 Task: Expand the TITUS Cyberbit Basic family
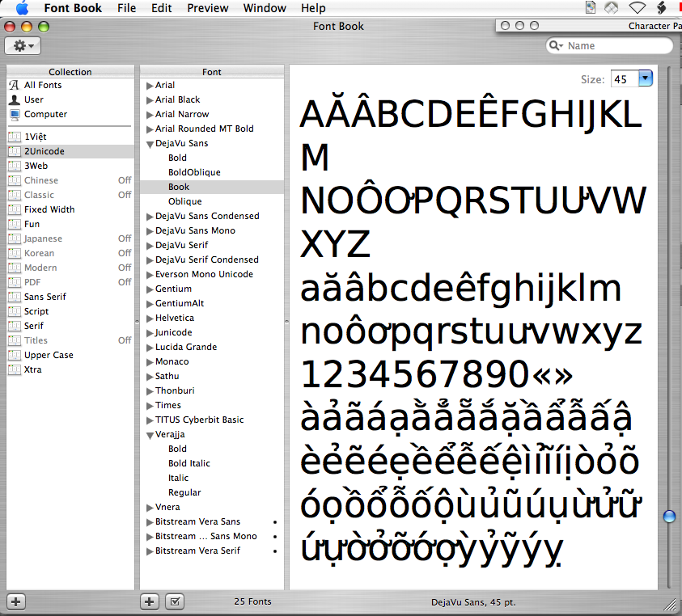pyautogui.click(x=150, y=420)
